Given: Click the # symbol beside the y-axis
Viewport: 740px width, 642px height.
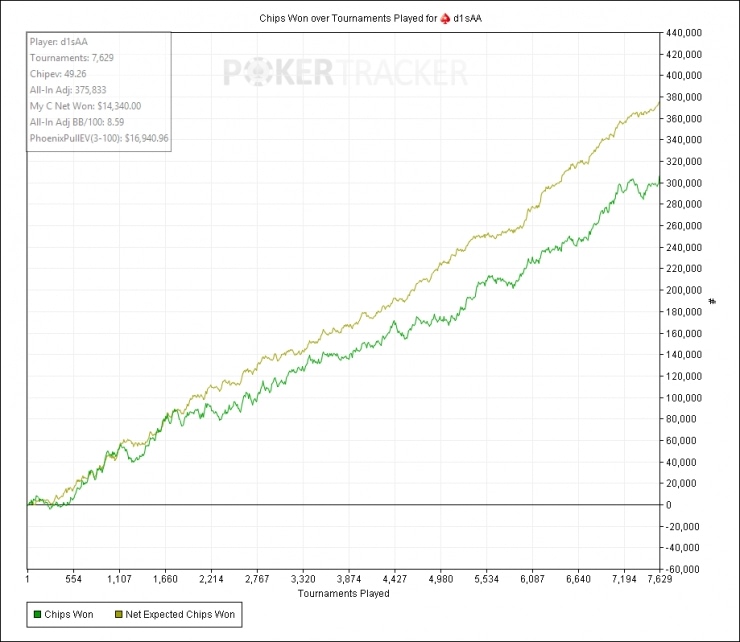Looking at the screenshot, I should coord(712,301).
